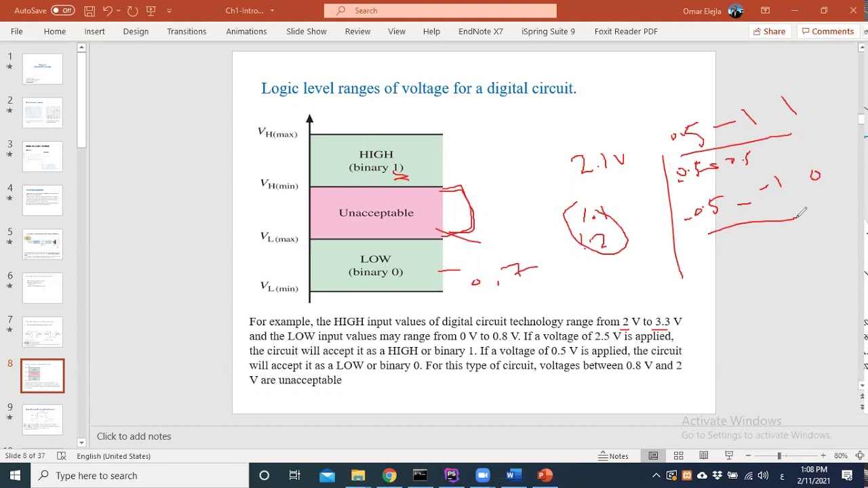Image resolution: width=868 pixels, height=488 pixels.
Task: Select slide 3 thumbnail
Action: click(x=43, y=157)
